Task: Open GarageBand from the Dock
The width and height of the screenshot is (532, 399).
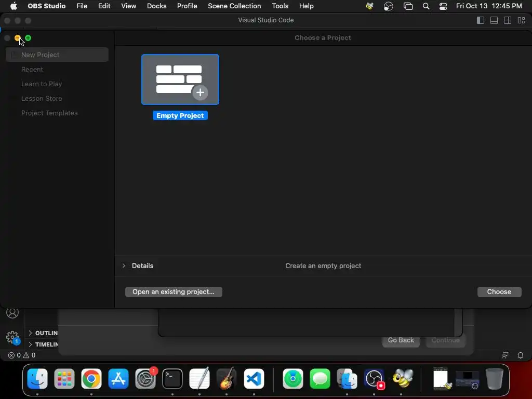Action: tap(227, 379)
